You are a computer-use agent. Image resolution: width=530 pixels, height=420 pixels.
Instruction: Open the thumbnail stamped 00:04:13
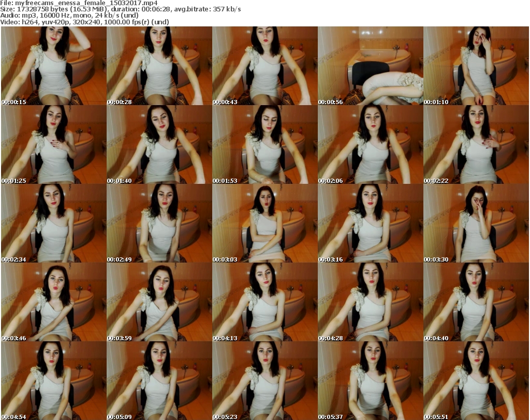click(264, 302)
